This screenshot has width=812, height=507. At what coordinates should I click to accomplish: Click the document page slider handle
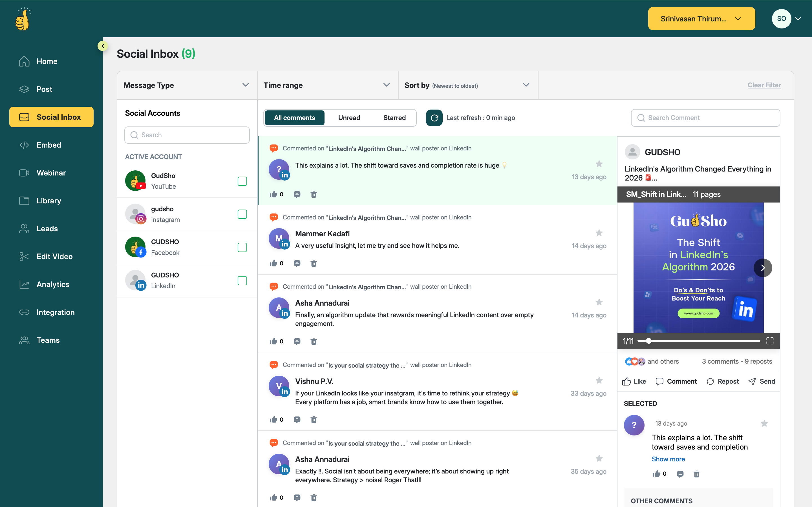pyautogui.click(x=648, y=341)
